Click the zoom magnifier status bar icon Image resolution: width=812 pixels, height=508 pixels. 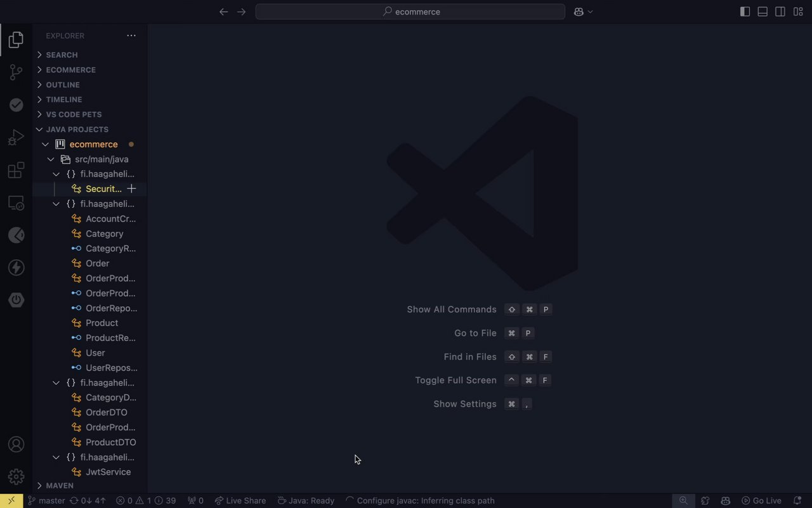click(x=683, y=500)
